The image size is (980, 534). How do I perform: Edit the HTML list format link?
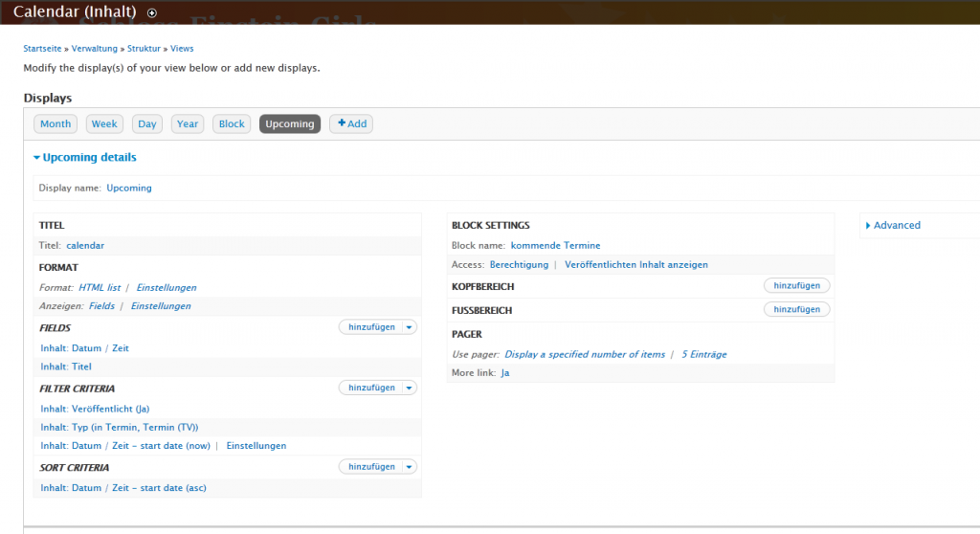click(99, 287)
